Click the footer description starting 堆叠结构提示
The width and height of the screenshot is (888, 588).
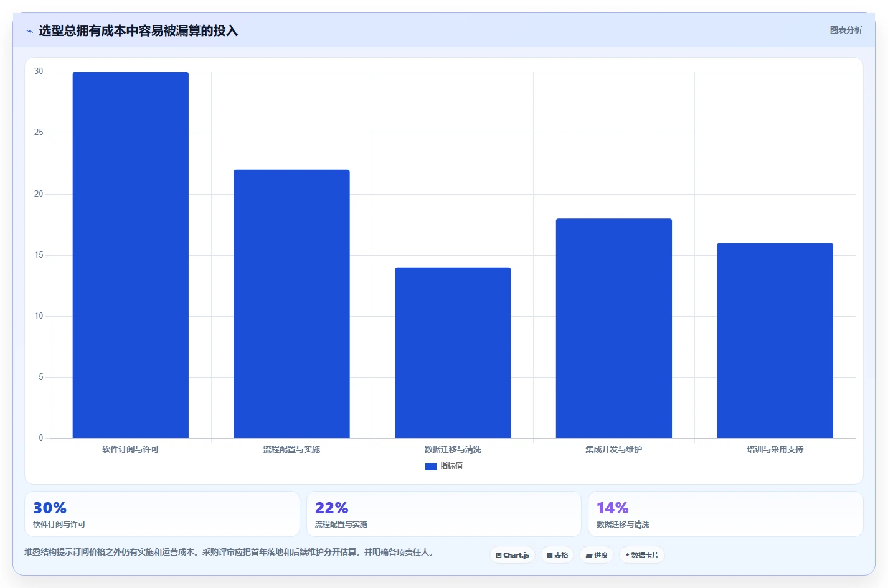(229, 552)
